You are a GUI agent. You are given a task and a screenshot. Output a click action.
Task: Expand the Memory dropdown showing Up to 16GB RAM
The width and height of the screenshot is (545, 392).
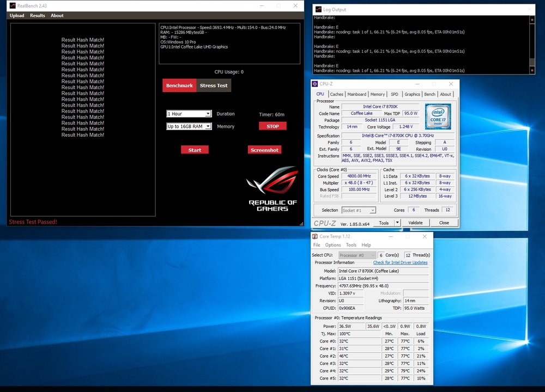(189, 126)
